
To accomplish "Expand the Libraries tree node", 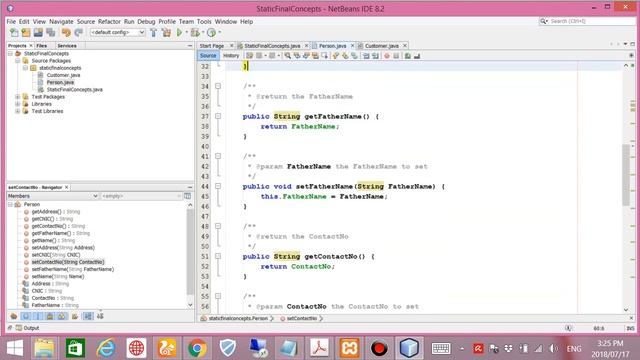I will coord(18,104).
